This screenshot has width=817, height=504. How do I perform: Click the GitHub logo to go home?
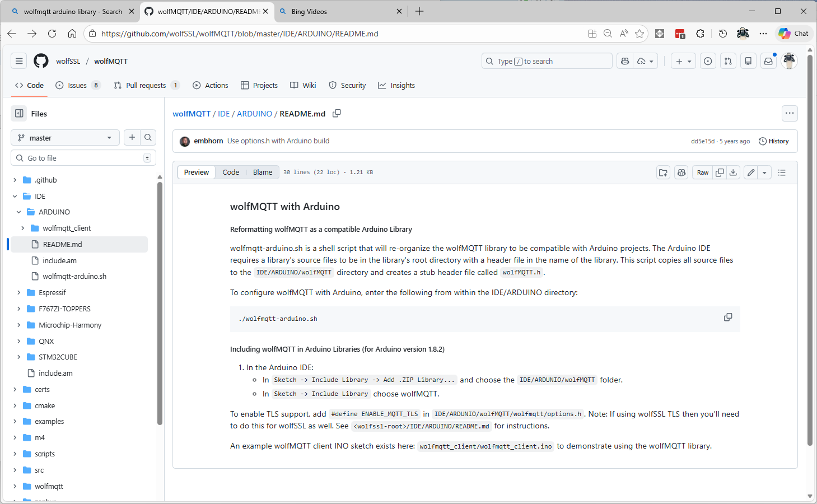click(x=41, y=61)
